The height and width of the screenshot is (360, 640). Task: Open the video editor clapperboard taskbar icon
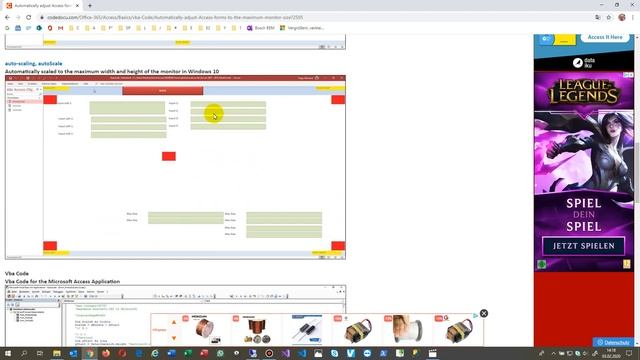[432, 353]
